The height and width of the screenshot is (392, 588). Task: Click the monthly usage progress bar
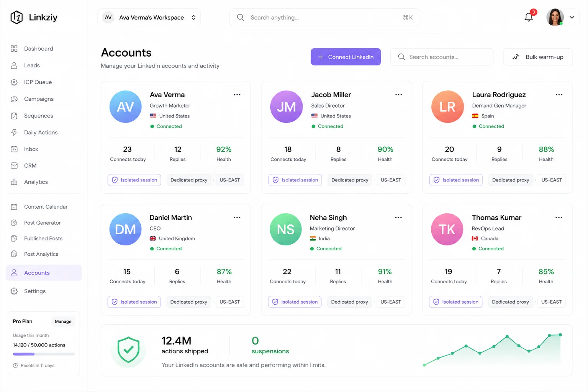coord(44,354)
